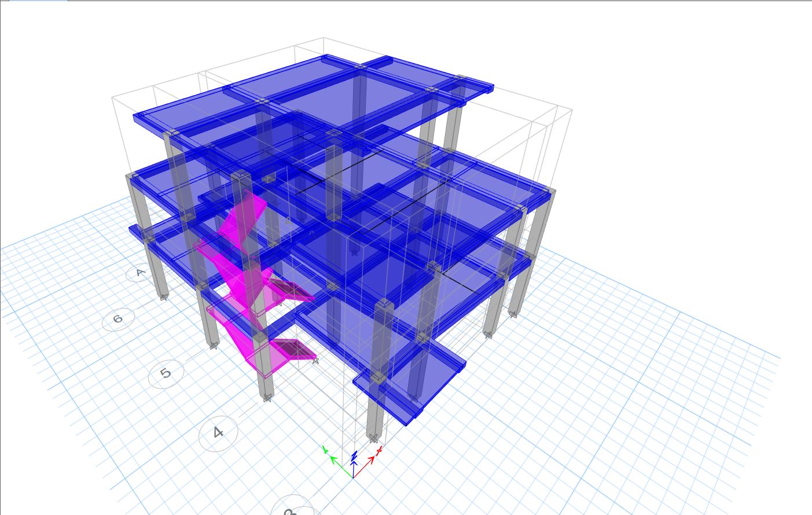
Task: Select the column base support nearest grid 5
Action: coord(213,346)
